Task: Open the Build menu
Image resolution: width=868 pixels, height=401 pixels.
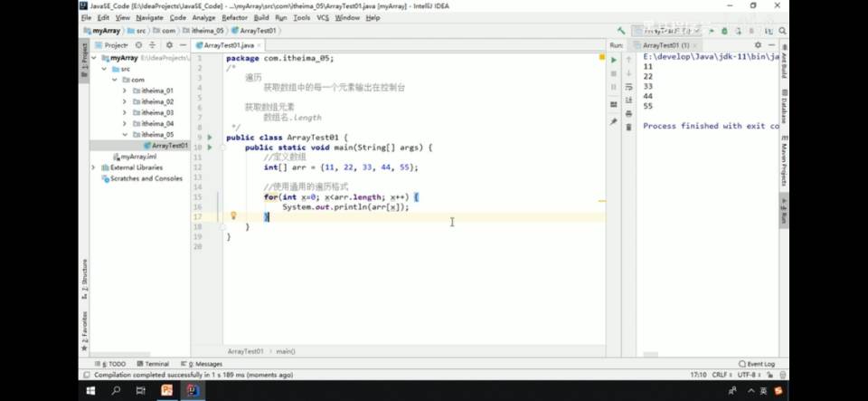Action: point(261,18)
